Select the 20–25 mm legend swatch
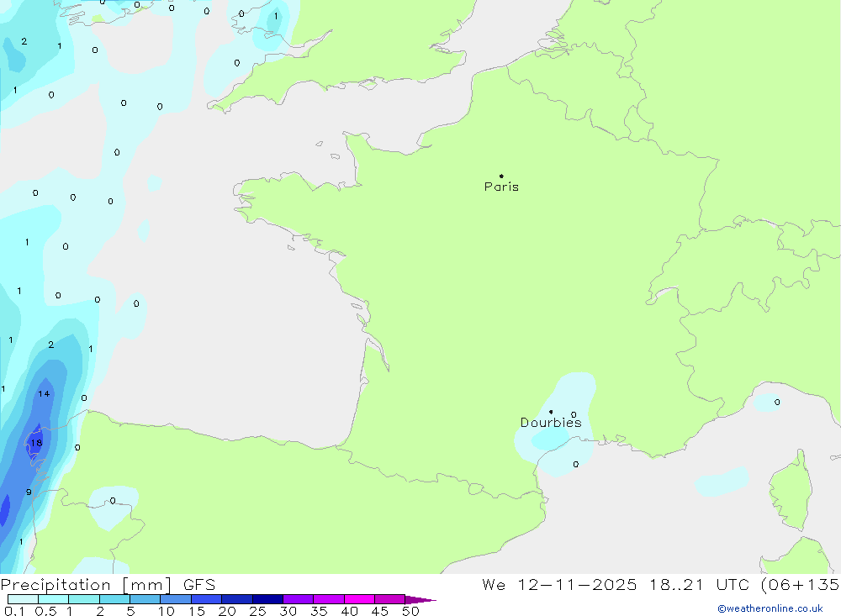The height and width of the screenshot is (616, 841). pyautogui.click(x=236, y=599)
